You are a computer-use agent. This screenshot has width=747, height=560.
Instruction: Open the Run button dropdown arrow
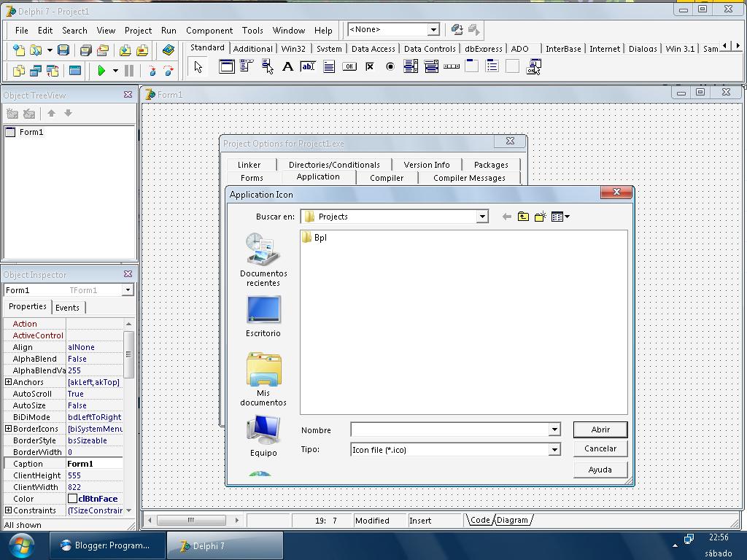tap(115, 71)
